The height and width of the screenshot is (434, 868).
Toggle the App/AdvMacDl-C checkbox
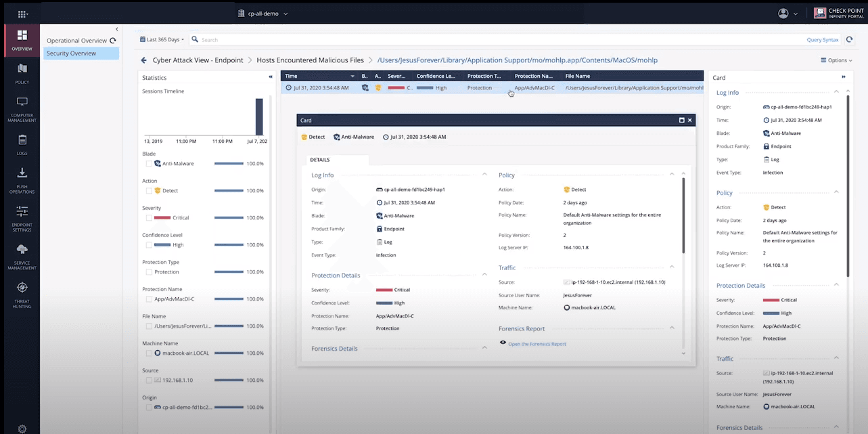(x=149, y=299)
